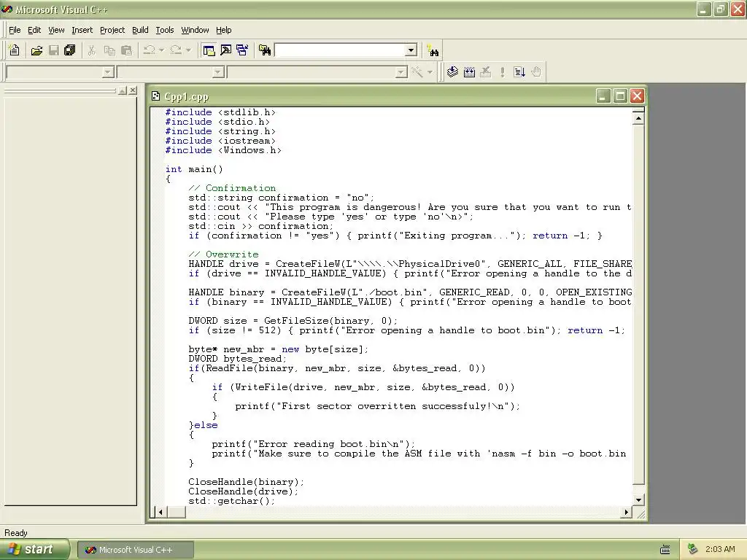Click the Stop Build icon
Image resolution: width=747 pixels, height=560 pixels.
[485, 72]
